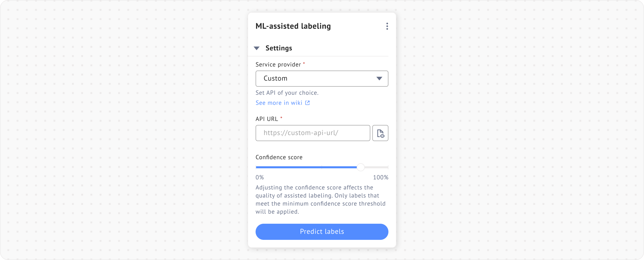The width and height of the screenshot is (644, 260).
Task: Click the preview icon right of the URL field
Action: (x=380, y=133)
